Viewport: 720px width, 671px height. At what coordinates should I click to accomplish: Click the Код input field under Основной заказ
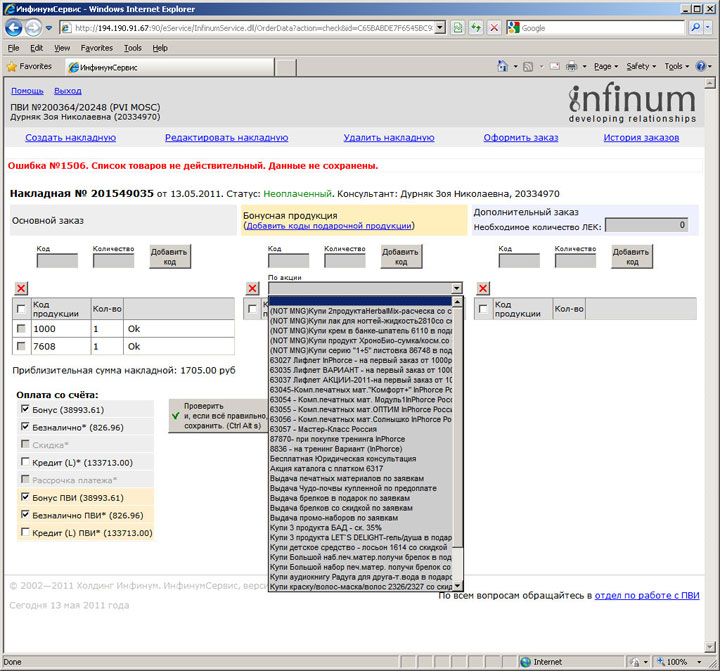click(x=57, y=261)
